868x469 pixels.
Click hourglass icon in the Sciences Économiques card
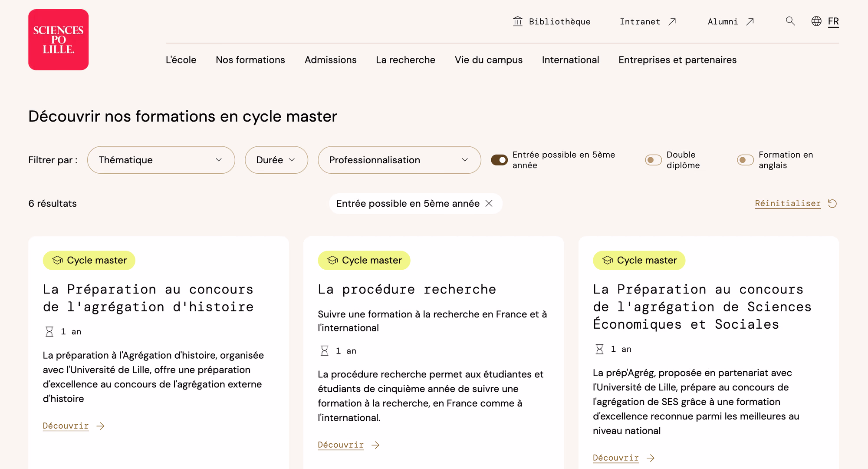tap(599, 349)
